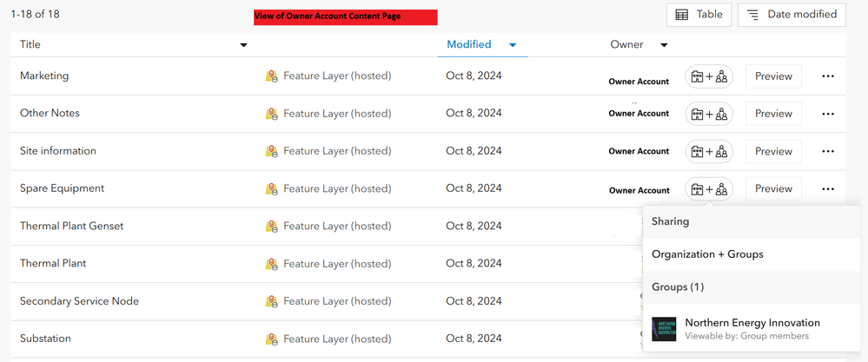Open more options for Marketing row
The image size is (868, 362).
(x=828, y=76)
